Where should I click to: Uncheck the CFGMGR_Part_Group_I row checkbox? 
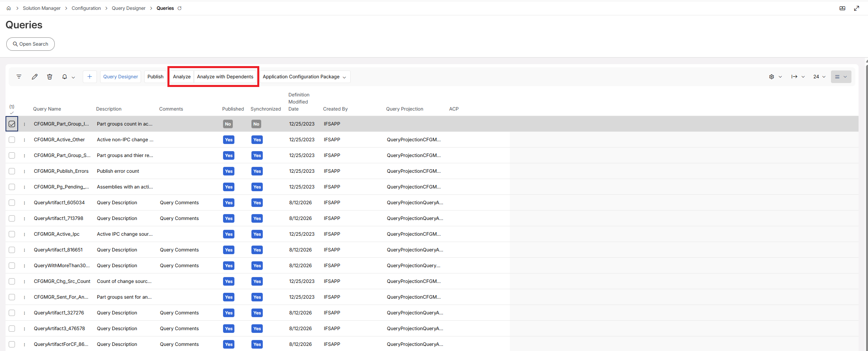[x=12, y=124]
